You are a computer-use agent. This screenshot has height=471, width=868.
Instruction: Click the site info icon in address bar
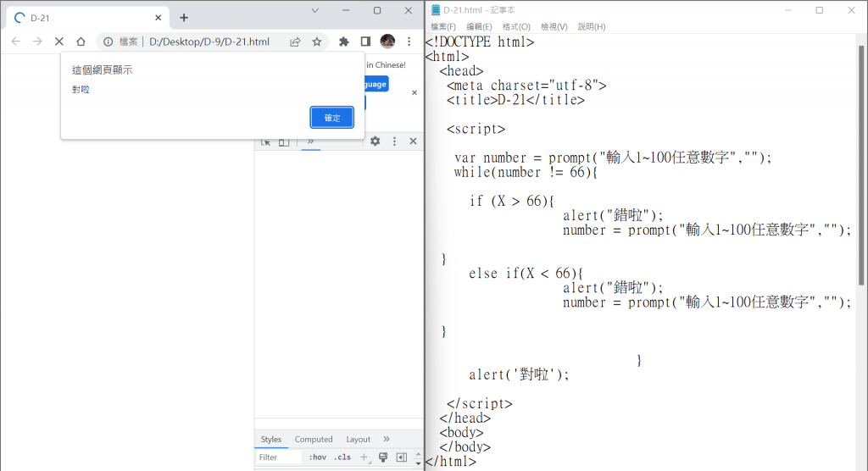(x=108, y=42)
